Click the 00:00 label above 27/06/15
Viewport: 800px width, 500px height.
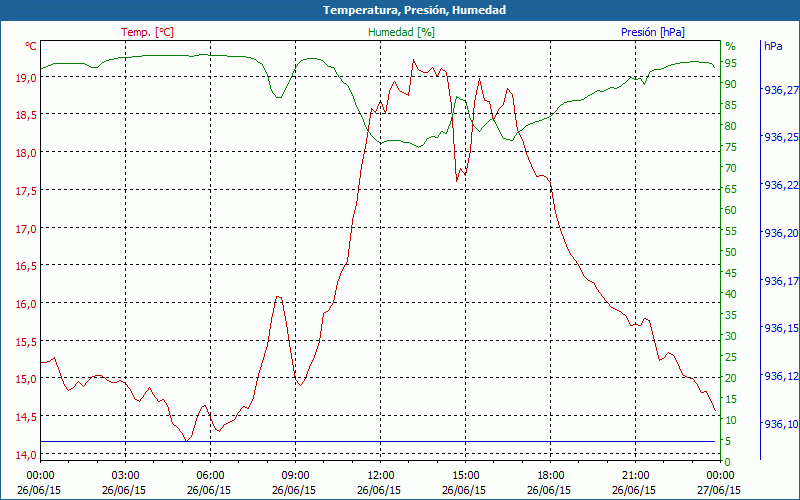pos(720,475)
